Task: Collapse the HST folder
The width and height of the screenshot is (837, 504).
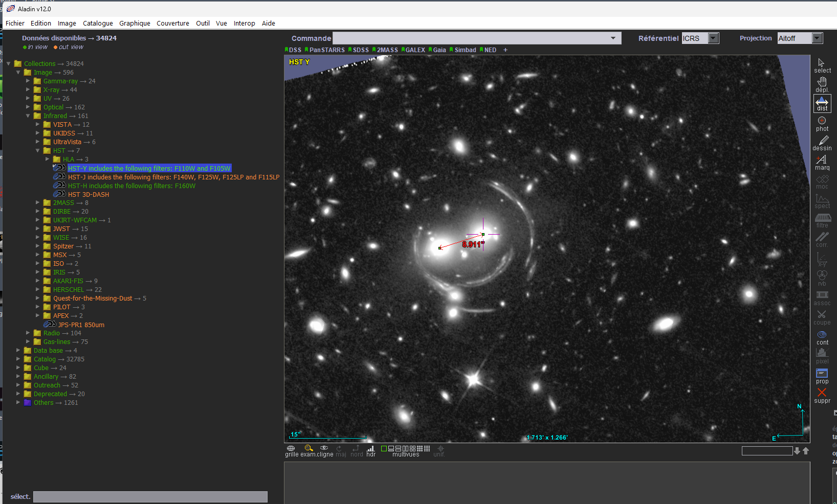Action: tap(38, 151)
